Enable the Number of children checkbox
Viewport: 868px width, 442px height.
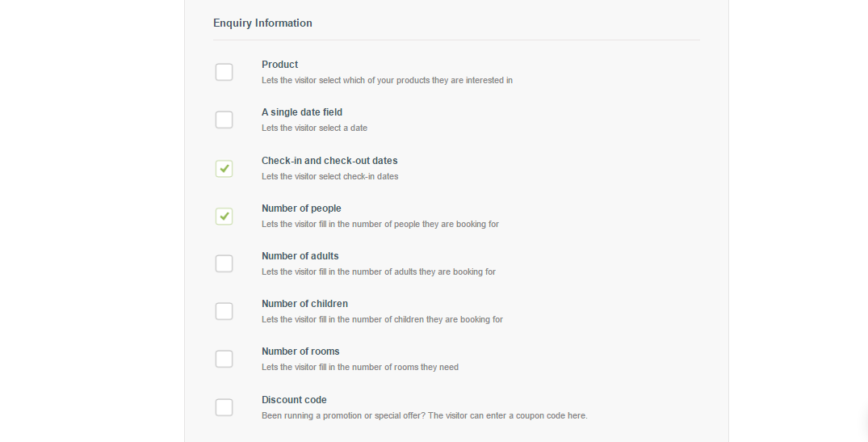pyautogui.click(x=224, y=311)
